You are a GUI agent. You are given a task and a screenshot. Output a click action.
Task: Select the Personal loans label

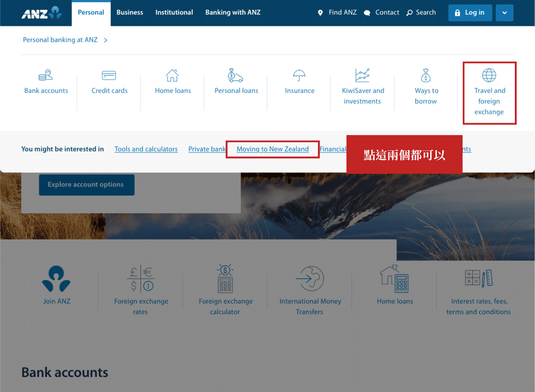[236, 91]
